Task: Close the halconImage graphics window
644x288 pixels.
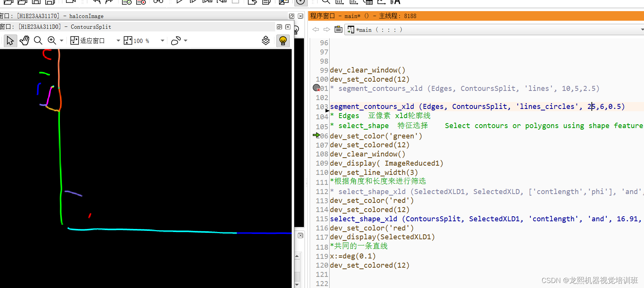Action: tap(301, 16)
